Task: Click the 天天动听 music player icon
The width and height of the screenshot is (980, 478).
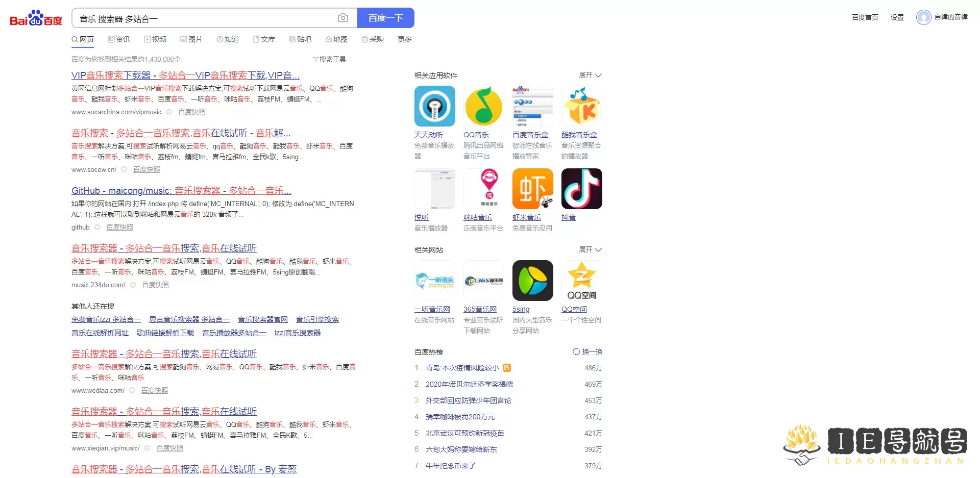Action: tap(434, 106)
